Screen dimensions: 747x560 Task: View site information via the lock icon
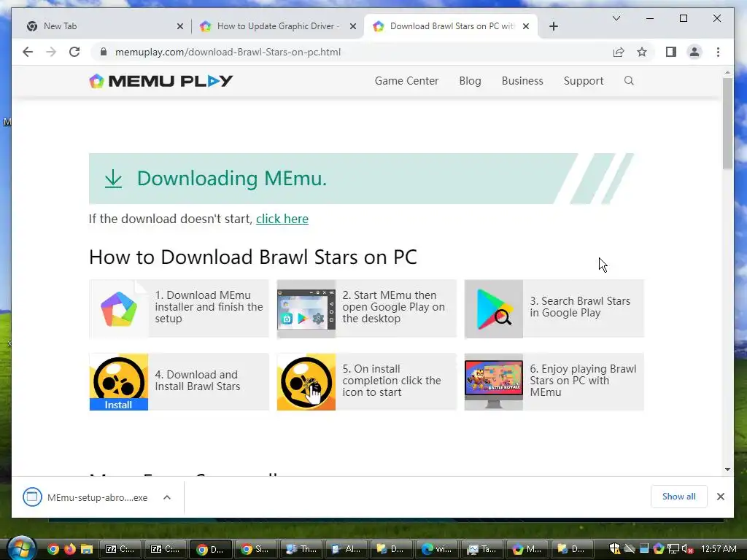(x=104, y=52)
